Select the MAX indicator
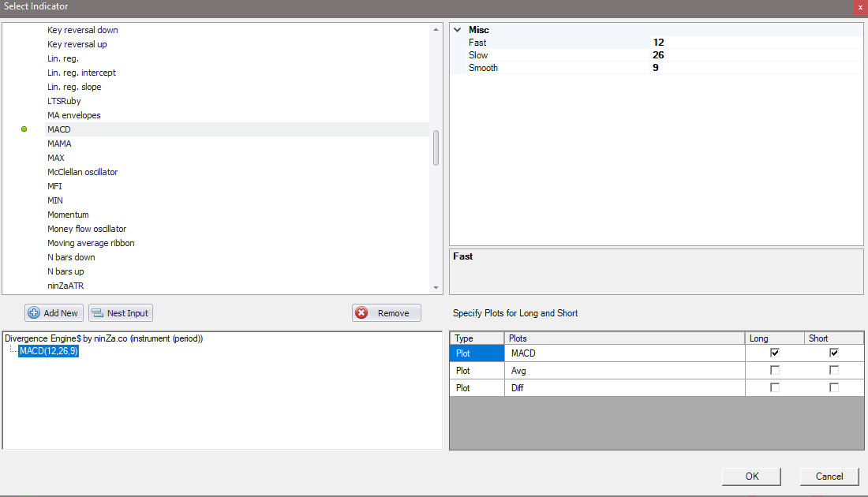The height and width of the screenshot is (497, 868). [x=56, y=158]
